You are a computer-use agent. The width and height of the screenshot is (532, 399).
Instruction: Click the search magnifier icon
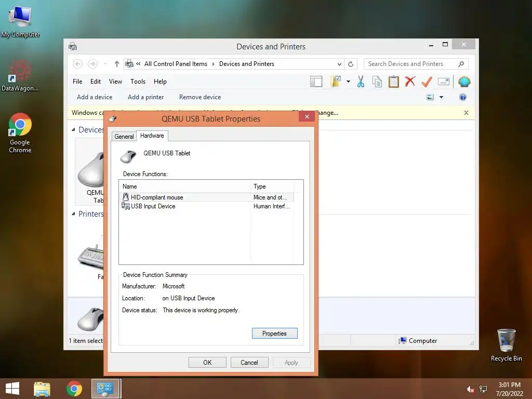(x=461, y=64)
